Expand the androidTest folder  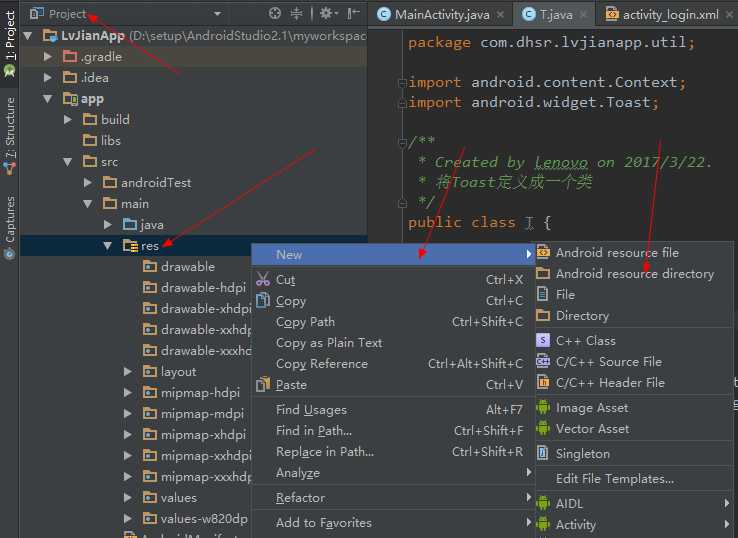tap(88, 183)
